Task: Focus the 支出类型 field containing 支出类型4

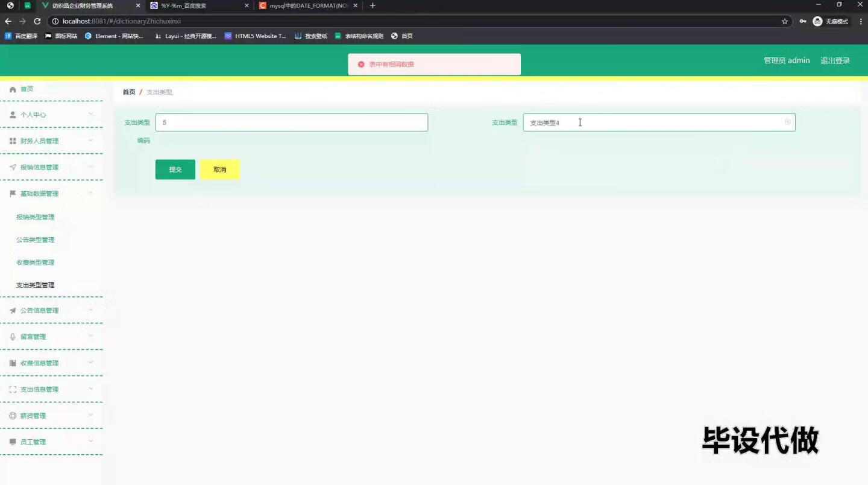Action: point(659,122)
